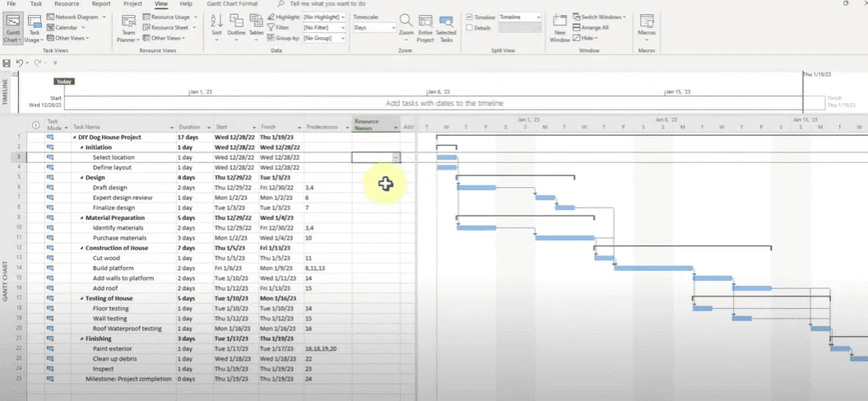Screen dimensions: 868x401
Task: Open the Customize Quick Access Toolbar arrow
Action: [x=55, y=63]
